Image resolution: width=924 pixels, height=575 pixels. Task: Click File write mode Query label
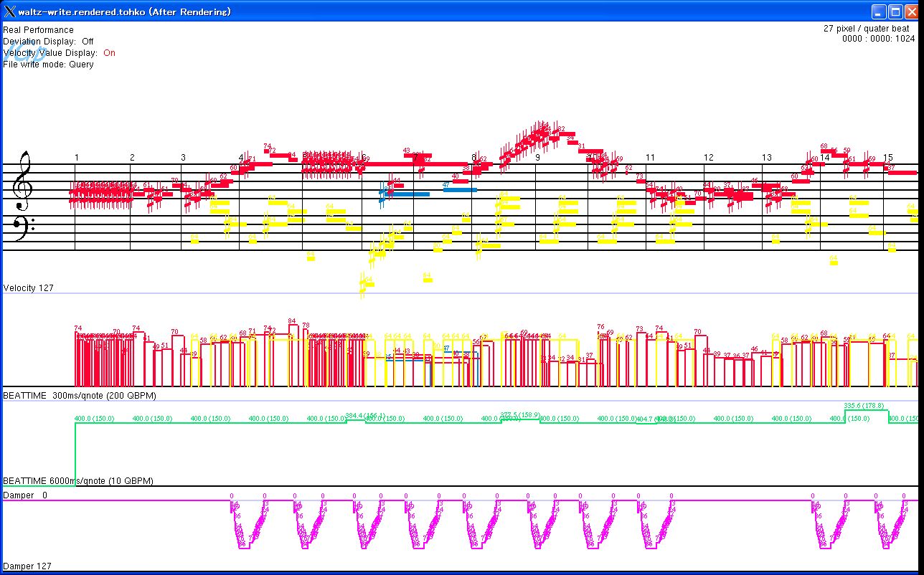[x=48, y=65]
